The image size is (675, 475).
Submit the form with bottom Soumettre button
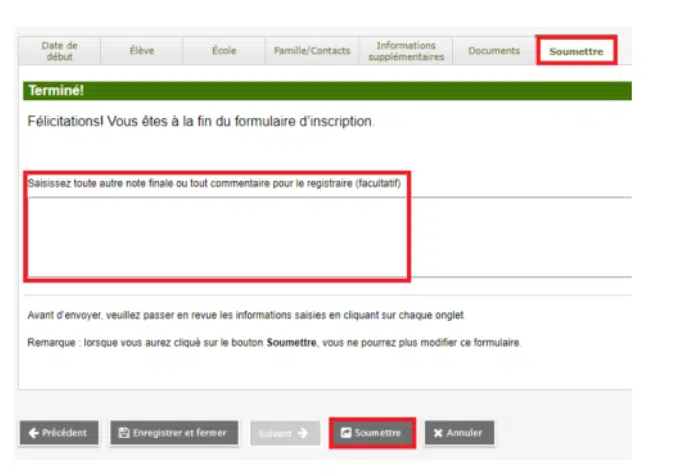(x=372, y=433)
